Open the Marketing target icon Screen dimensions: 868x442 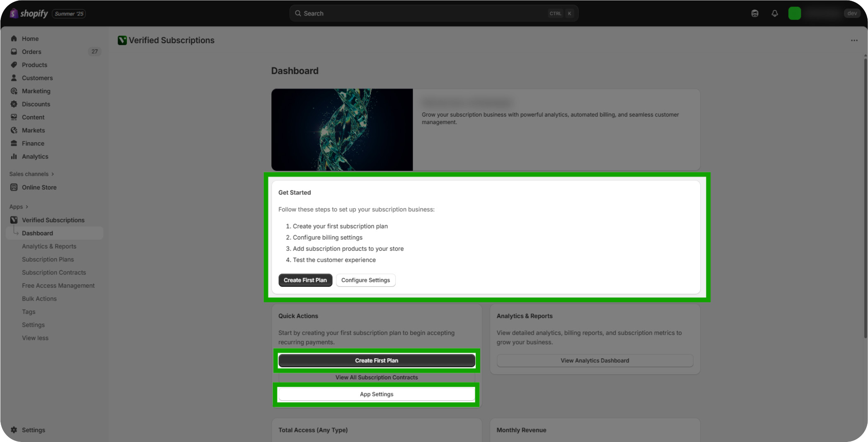click(14, 91)
